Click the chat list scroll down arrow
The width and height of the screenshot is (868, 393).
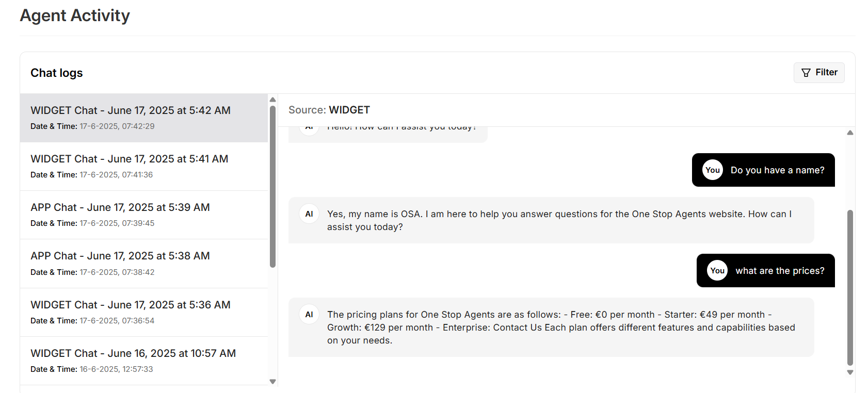273,382
